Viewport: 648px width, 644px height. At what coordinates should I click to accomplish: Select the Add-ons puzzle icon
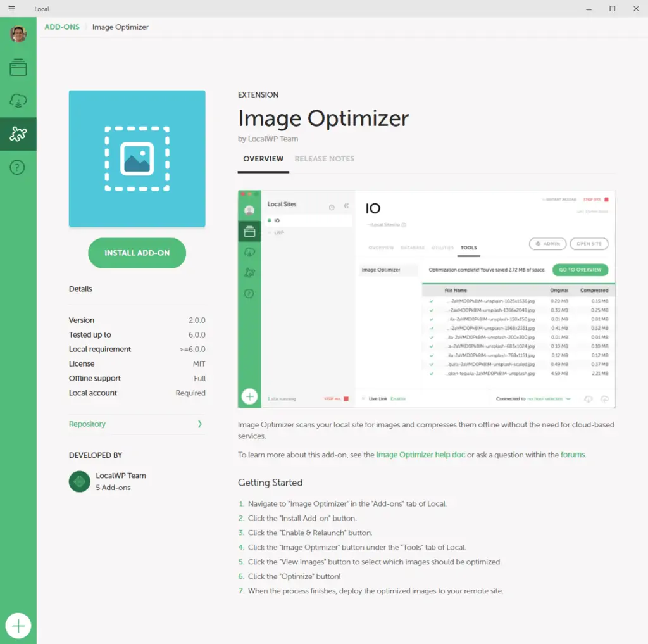point(18,134)
